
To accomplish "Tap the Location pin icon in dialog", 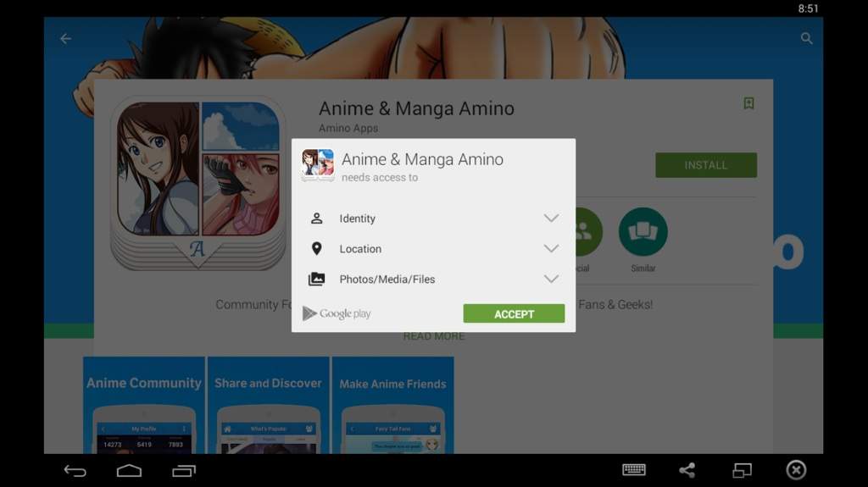I will click(317, 248).
